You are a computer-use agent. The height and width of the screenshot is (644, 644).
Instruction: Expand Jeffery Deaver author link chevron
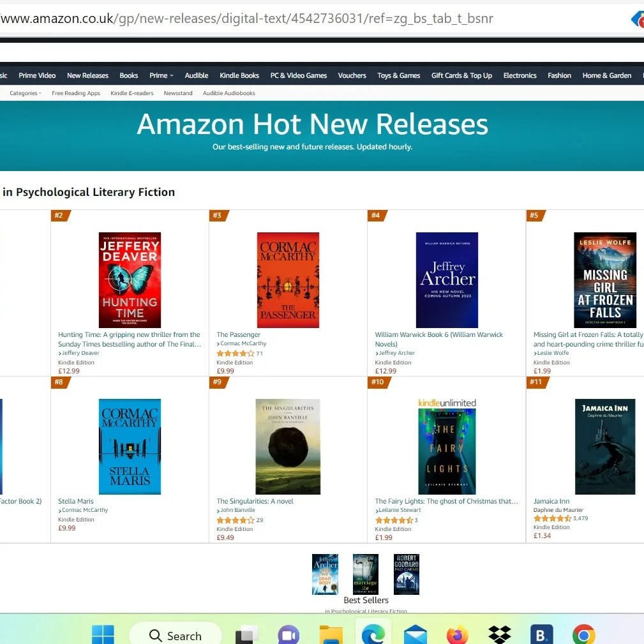[60, 353]
